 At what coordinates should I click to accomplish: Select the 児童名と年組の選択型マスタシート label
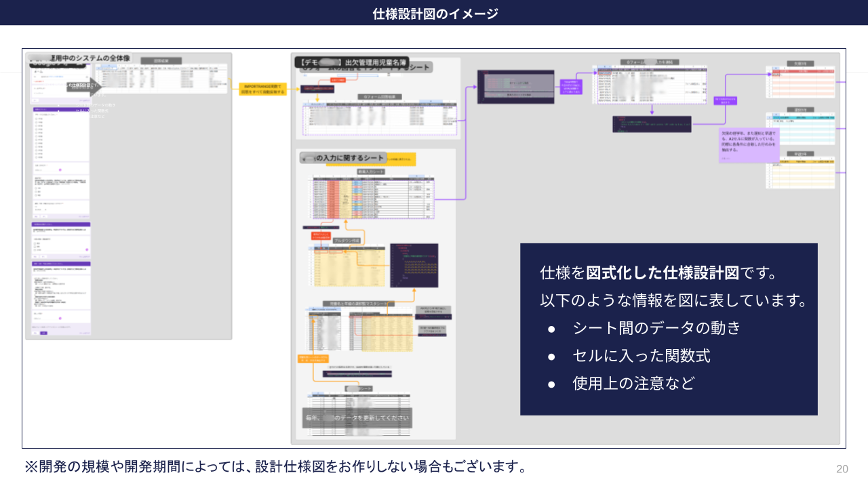coord(358,304)
